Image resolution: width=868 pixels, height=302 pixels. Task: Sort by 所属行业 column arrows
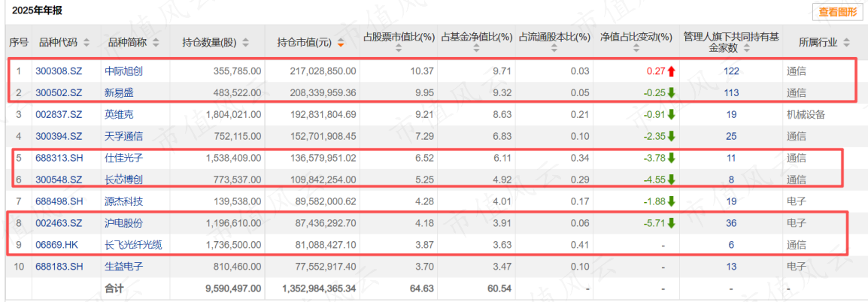[845, 43]
